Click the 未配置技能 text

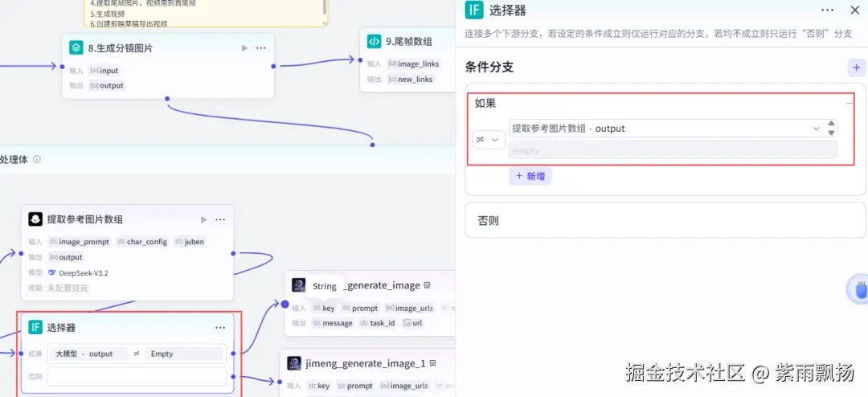[68, 288]
